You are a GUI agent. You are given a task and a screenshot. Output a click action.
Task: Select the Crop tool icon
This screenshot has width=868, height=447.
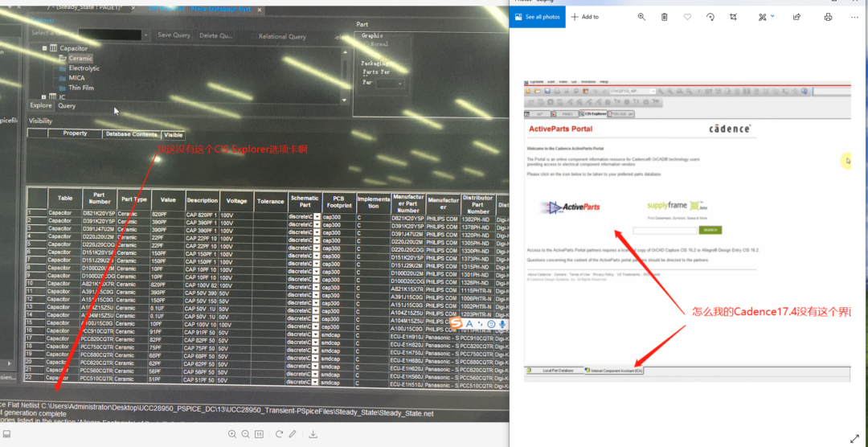point(734,17)
